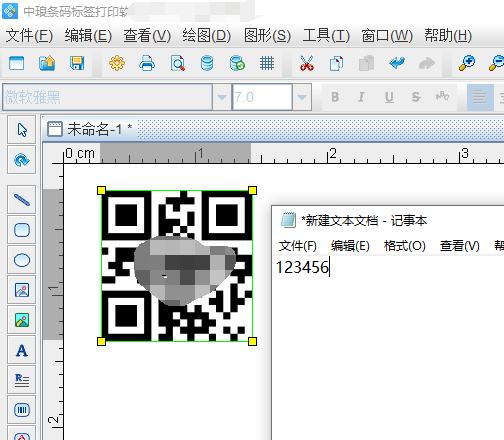Select the ellipse drawing tool

[x=22, y=260]
